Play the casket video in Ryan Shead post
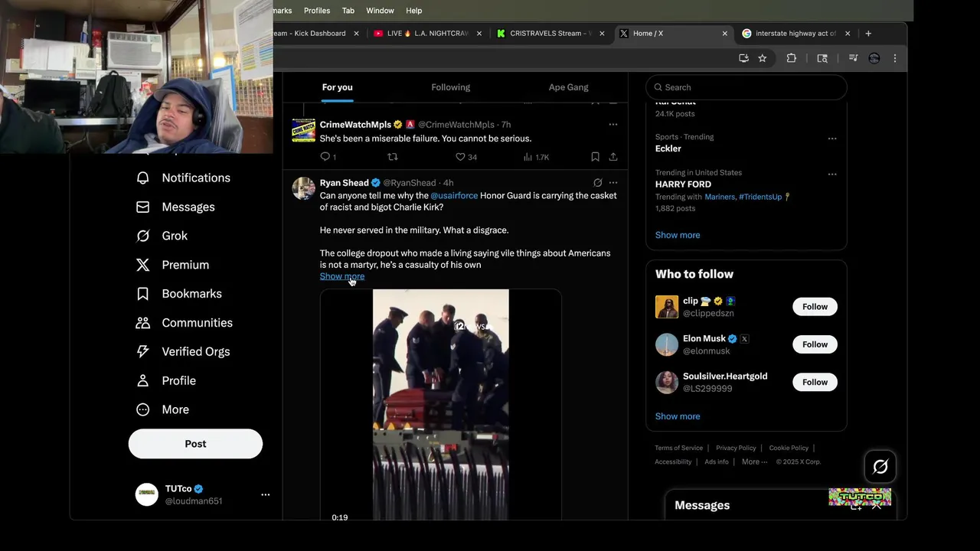 pyautogui.click(x=440, y=405)
